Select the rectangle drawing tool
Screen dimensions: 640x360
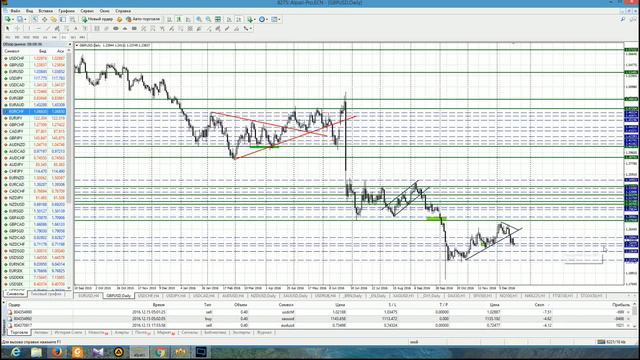tap(134, 29)
